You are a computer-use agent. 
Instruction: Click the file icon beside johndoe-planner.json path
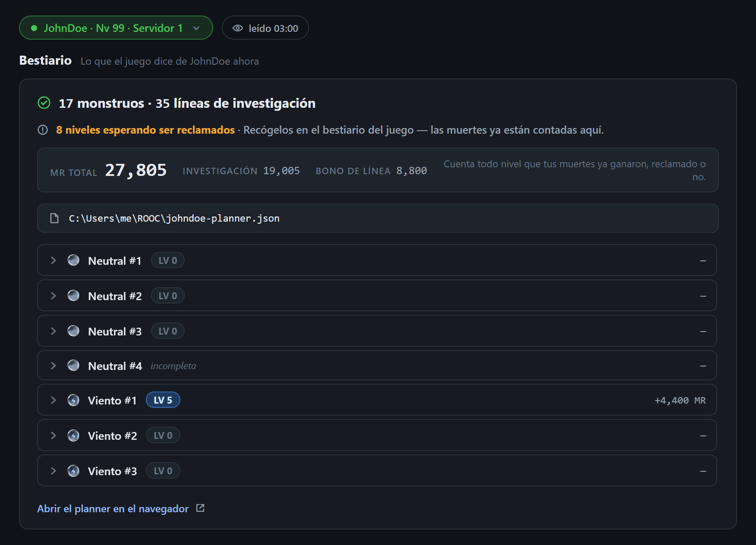tap(54, 218)
